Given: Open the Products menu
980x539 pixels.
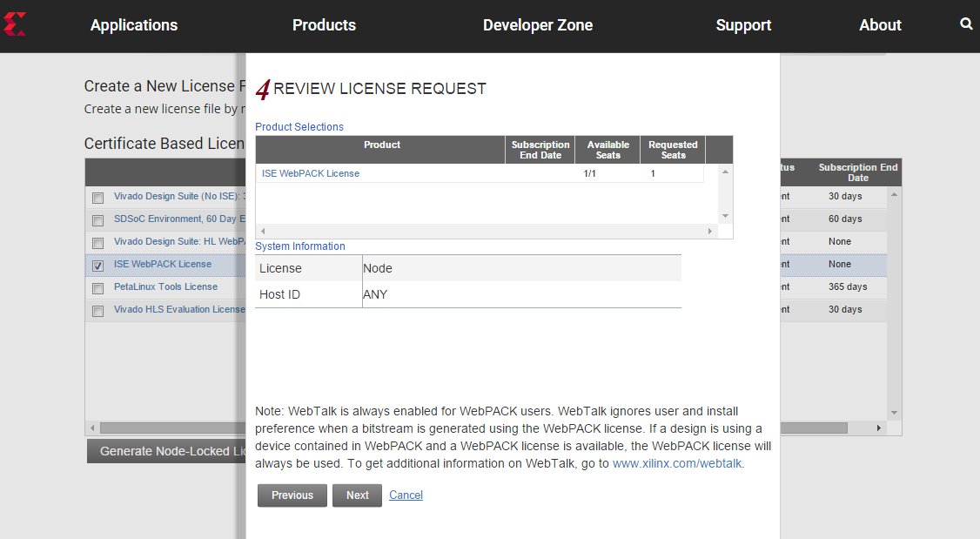Looking at the screenshot, I should click(324, 25).
